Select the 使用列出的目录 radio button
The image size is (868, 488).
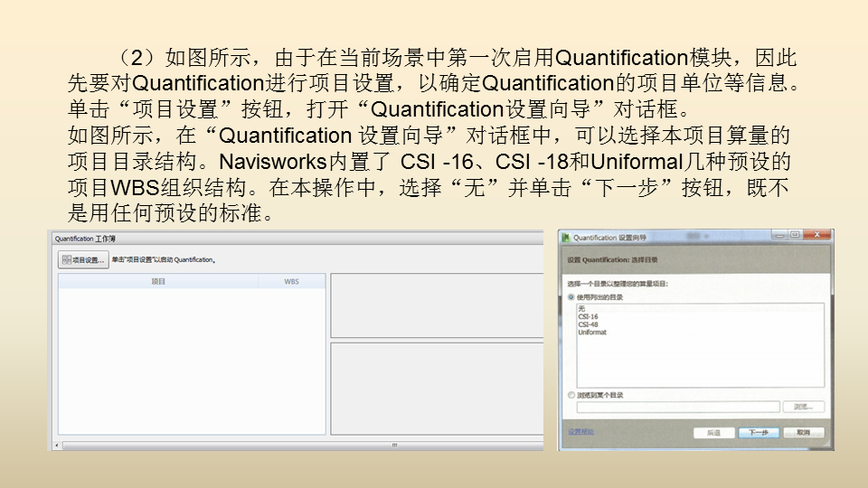(571, 297)
